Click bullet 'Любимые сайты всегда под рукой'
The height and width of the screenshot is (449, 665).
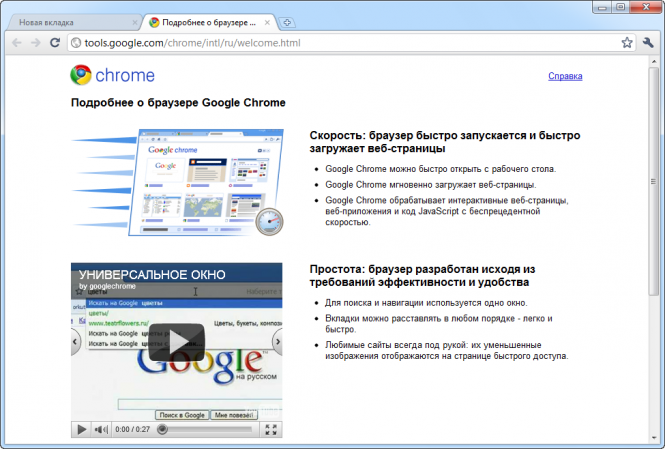coord(447,350)
